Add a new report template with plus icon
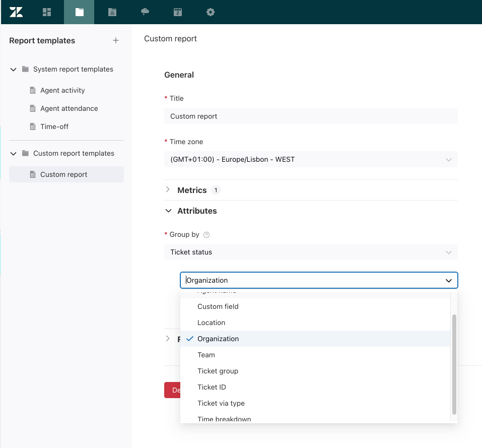The width and height of the screenshot is (482, 448). [115, 40]
